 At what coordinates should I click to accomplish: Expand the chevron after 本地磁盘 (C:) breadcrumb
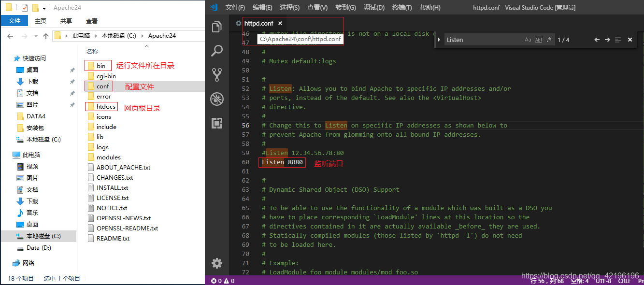(x=143, y=36)
